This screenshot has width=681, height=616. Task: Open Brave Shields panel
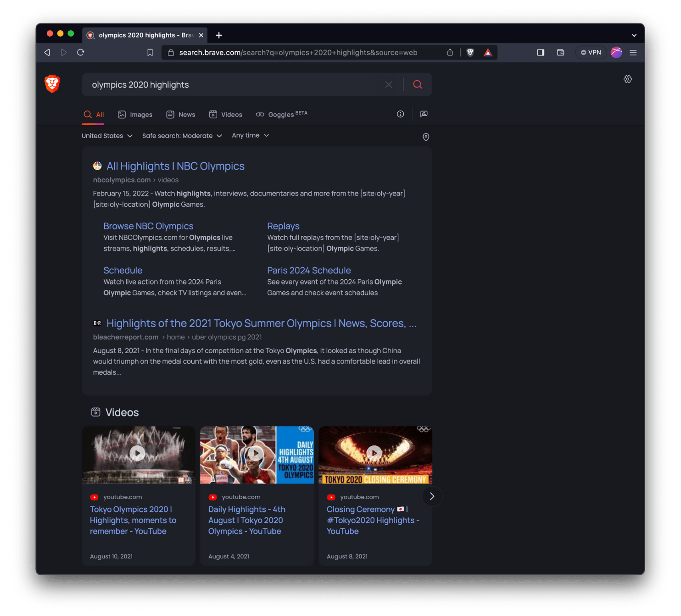[470, 53]
